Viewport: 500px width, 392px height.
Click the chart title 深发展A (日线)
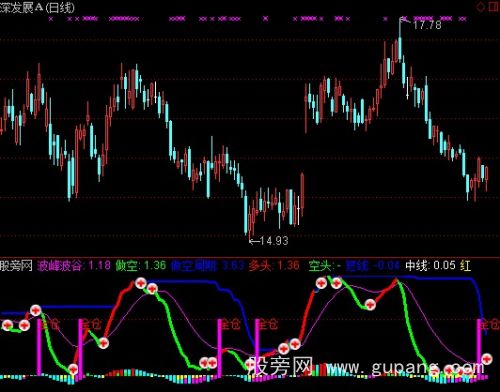pos(37,7)
